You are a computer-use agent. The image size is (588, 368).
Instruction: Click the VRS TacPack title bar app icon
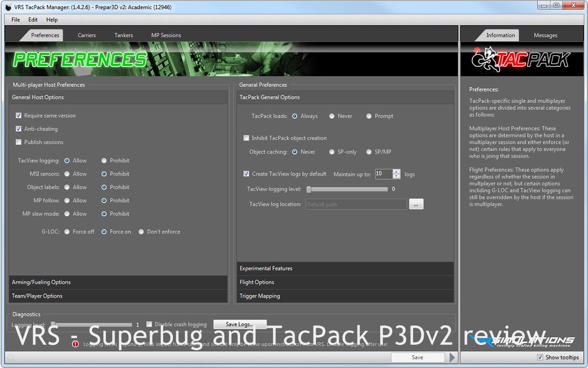[x=8, y=7]
